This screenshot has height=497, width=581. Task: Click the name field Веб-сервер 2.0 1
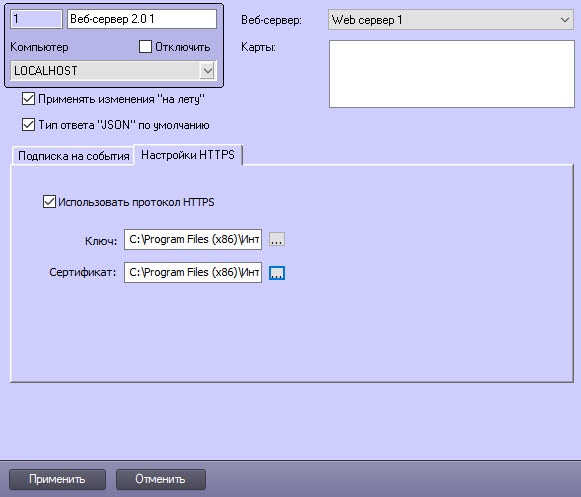(x=142, y=19)
